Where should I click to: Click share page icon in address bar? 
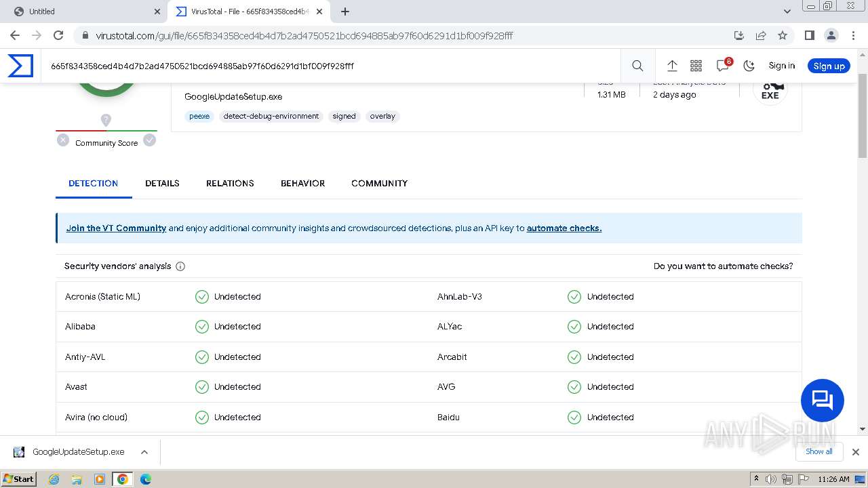tap(761, 35)
